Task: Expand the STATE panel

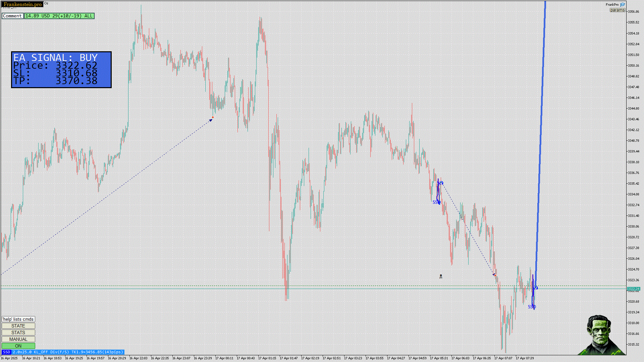Action: coord(18,326)
